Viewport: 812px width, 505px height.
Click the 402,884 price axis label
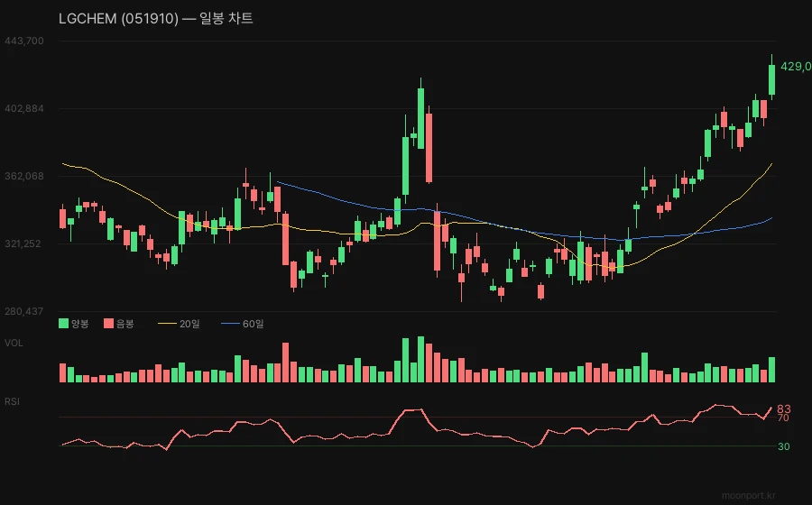click(24, 108)
